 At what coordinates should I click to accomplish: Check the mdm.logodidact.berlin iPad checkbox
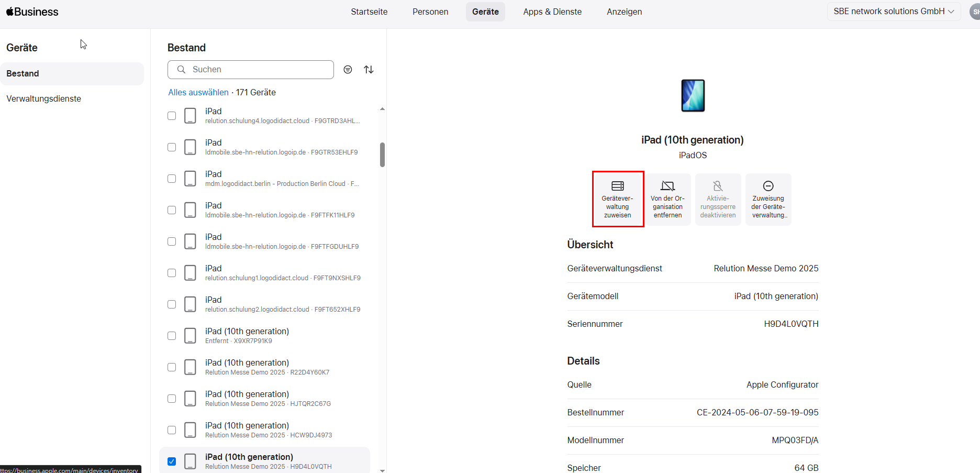172,179
